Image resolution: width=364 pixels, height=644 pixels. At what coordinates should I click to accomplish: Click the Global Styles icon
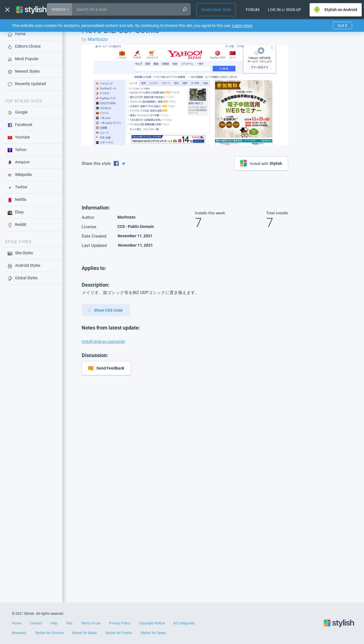(x=10, y=278)
